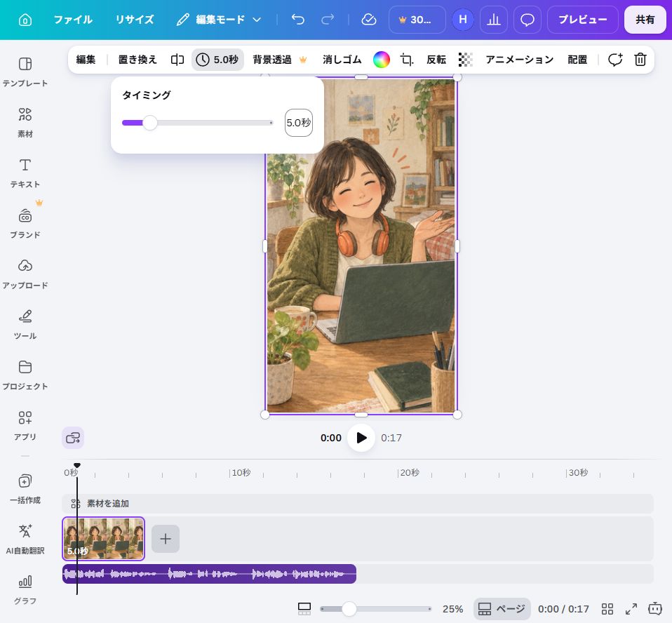Viewport: 672px width, 623px height.
Task: Click the timeline thumbnail view icon
Action: click(304, 609)
